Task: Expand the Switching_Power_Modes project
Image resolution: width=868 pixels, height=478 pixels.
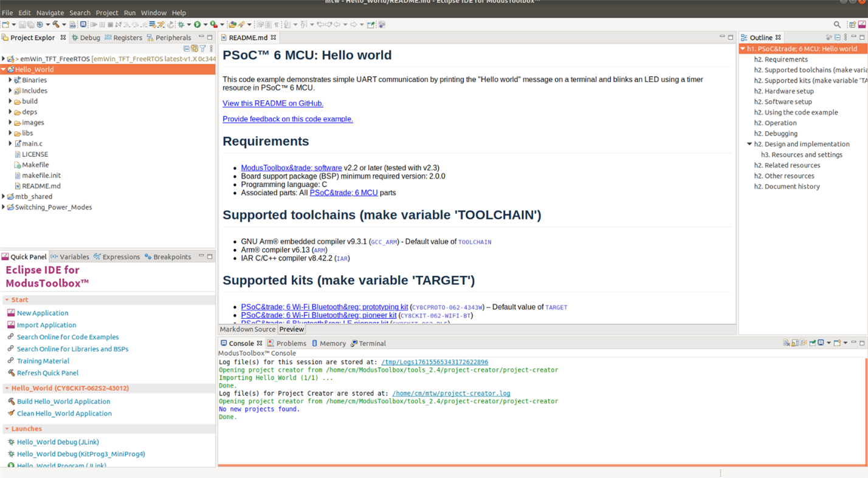Action: tap(4, 207)
